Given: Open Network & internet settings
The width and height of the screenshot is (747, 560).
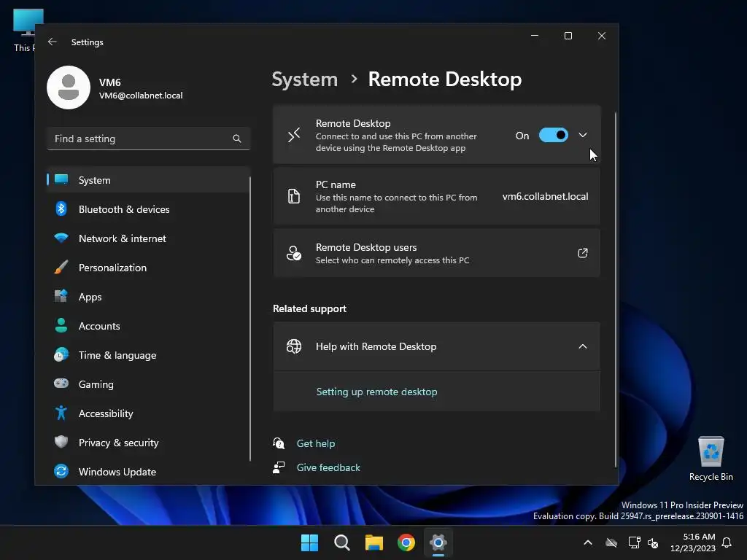Looking at the screenshot, I should coord(148,238).
